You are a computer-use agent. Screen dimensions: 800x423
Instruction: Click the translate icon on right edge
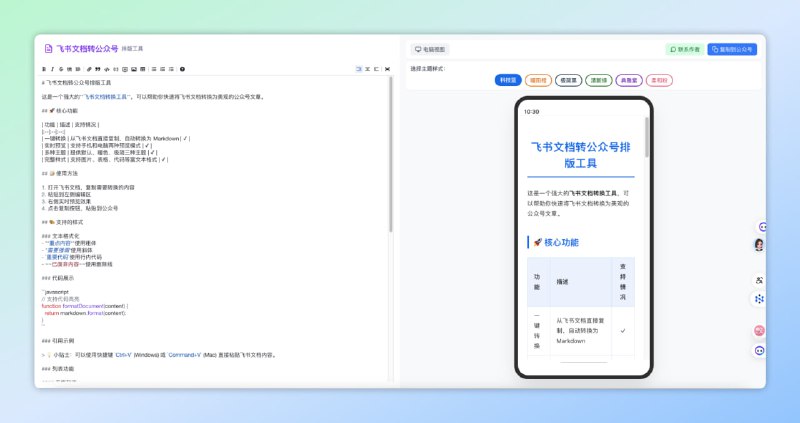(x=759, y=280)
